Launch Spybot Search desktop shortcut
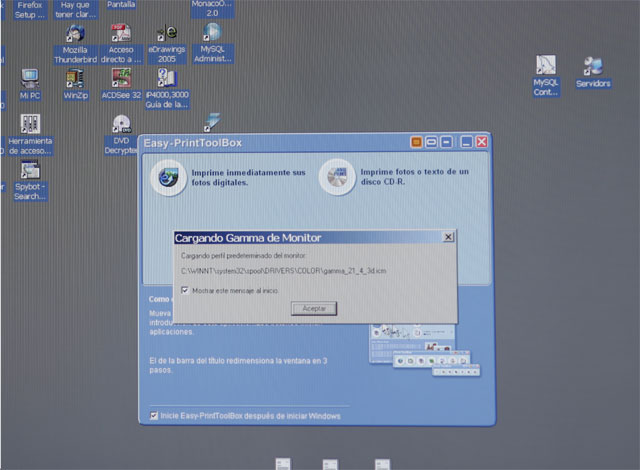Viewport: 640px width, 470px height. point(30,172)
